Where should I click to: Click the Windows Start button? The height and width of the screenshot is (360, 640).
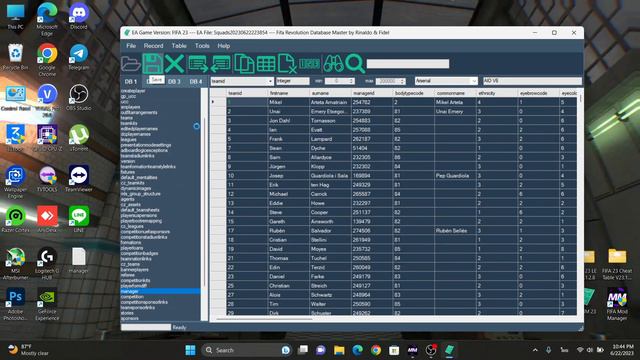coord(190,350)
